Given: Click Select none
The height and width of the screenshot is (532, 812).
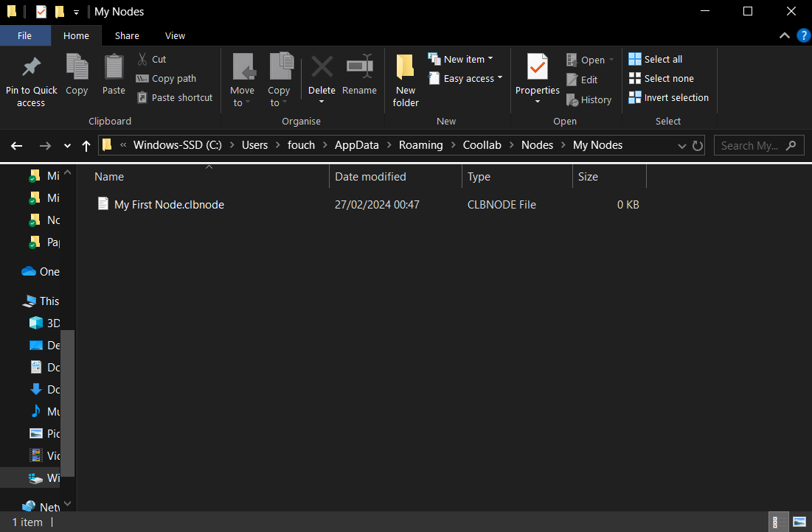Looking at the screenshot, I should pyautogui.click(x=661, y=78).
